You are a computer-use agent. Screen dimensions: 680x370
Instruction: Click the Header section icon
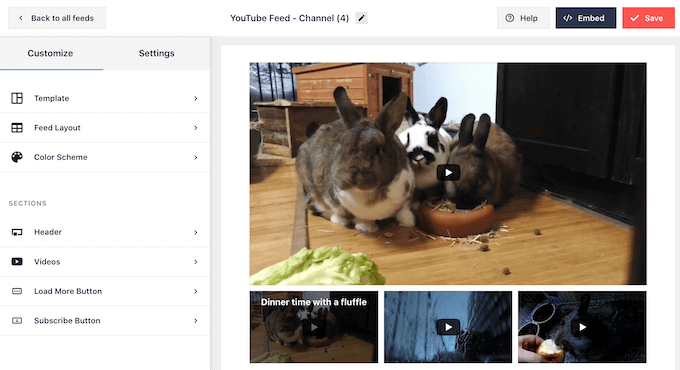click(x=17, y=232)
